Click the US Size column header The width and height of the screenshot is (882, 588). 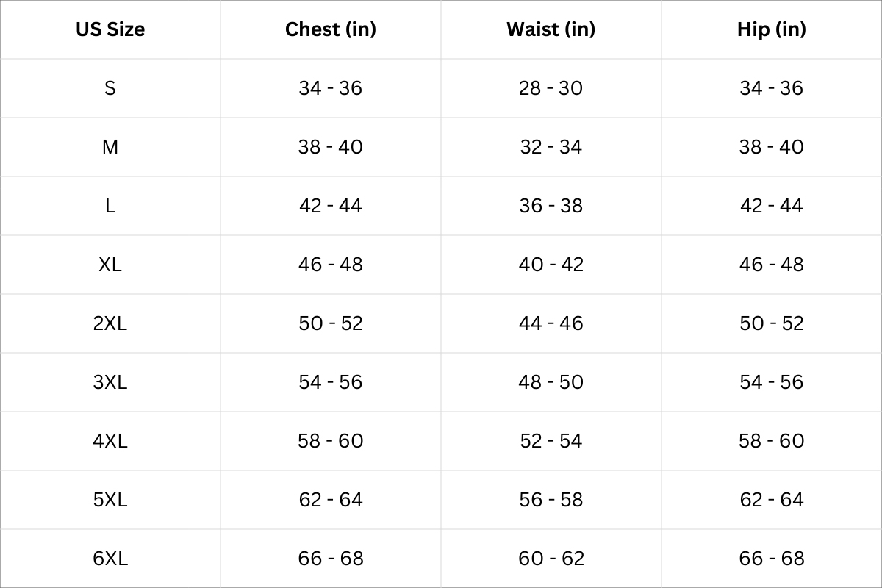click(x=110, y=29)
